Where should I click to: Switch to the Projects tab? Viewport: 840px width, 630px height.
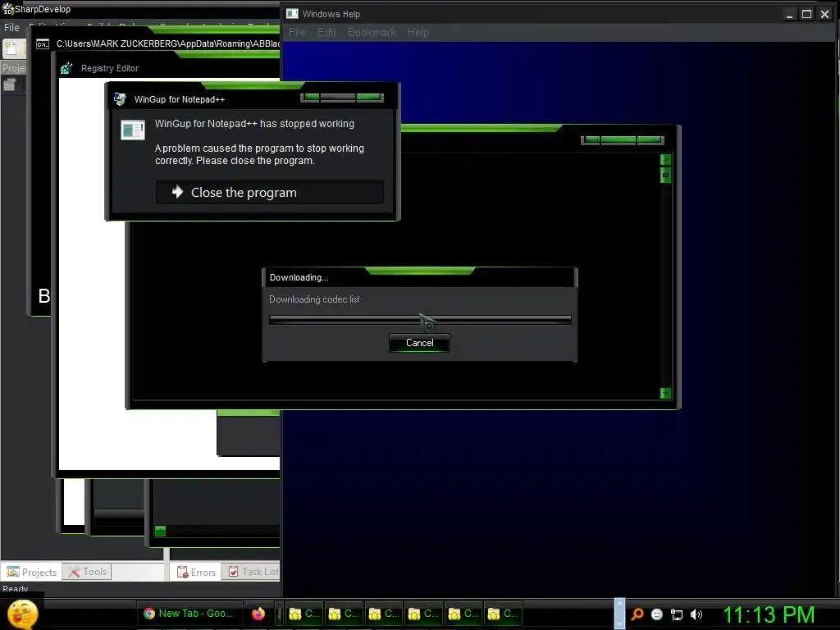32,572
